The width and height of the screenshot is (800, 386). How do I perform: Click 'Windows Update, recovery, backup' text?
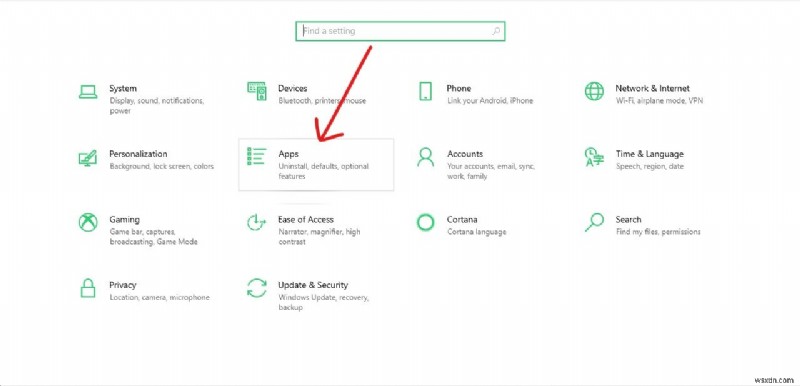[323, 302]
